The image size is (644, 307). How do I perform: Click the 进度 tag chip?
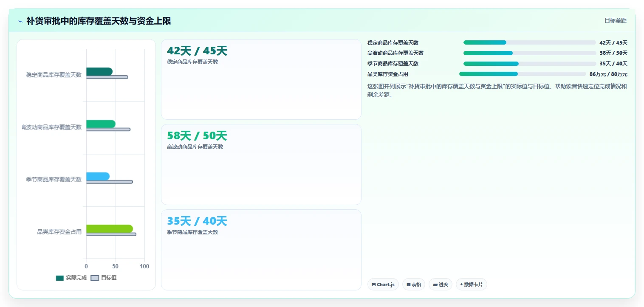tap(441, 284)
